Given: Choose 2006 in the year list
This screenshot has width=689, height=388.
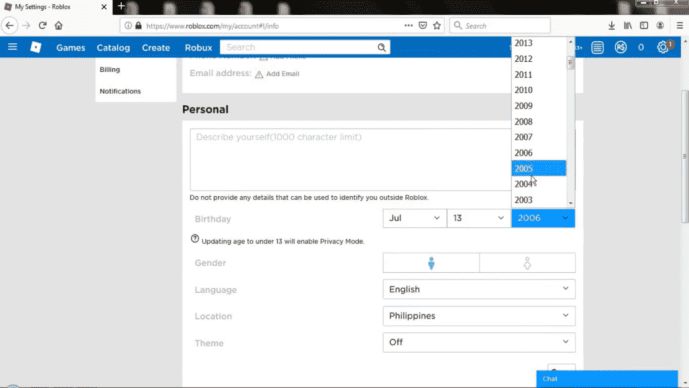Looking at the screenshot, I should (x=539, y=153).
